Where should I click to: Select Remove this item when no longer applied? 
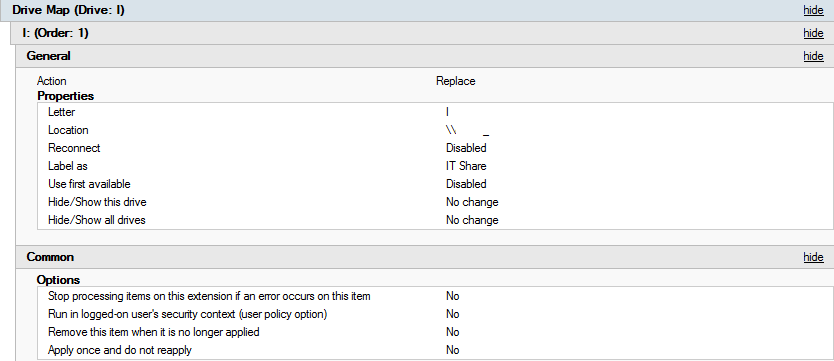154,332
